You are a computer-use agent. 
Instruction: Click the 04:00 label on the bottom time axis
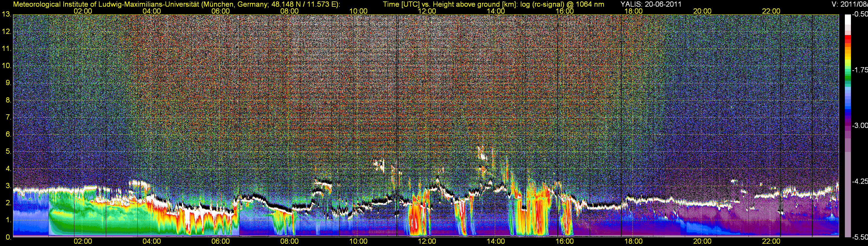152,241
